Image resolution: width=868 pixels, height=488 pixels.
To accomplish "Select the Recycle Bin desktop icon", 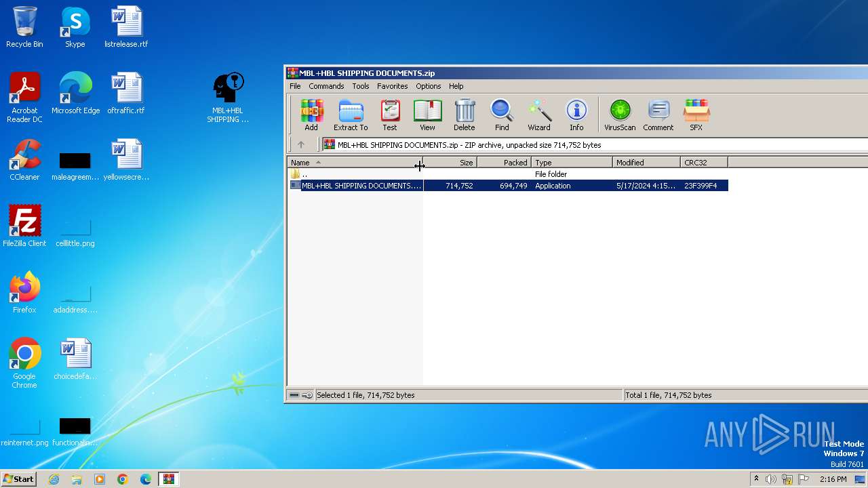I will click(x=24, y=27).
